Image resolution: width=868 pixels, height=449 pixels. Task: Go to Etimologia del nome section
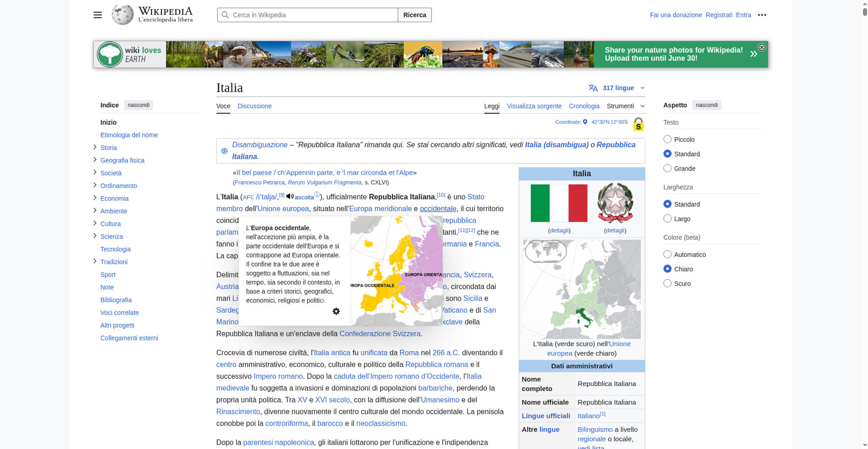[x=129, y=135]
